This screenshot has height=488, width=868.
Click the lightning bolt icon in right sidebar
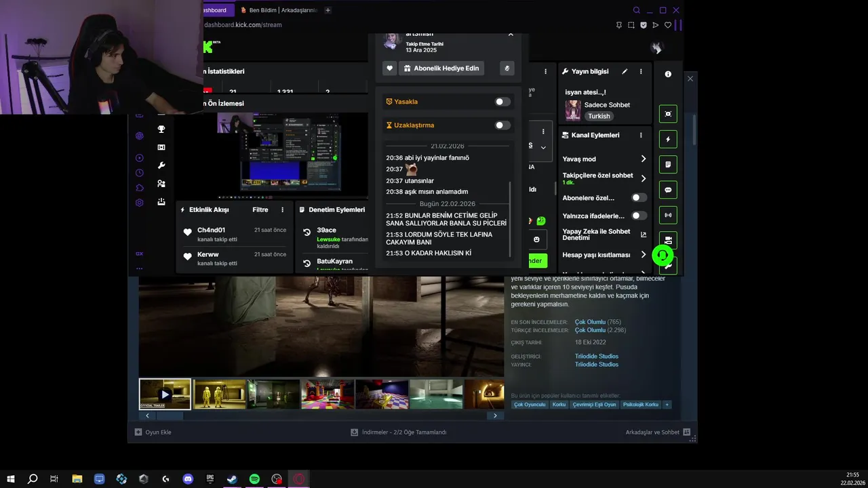[x=668, y=139]
